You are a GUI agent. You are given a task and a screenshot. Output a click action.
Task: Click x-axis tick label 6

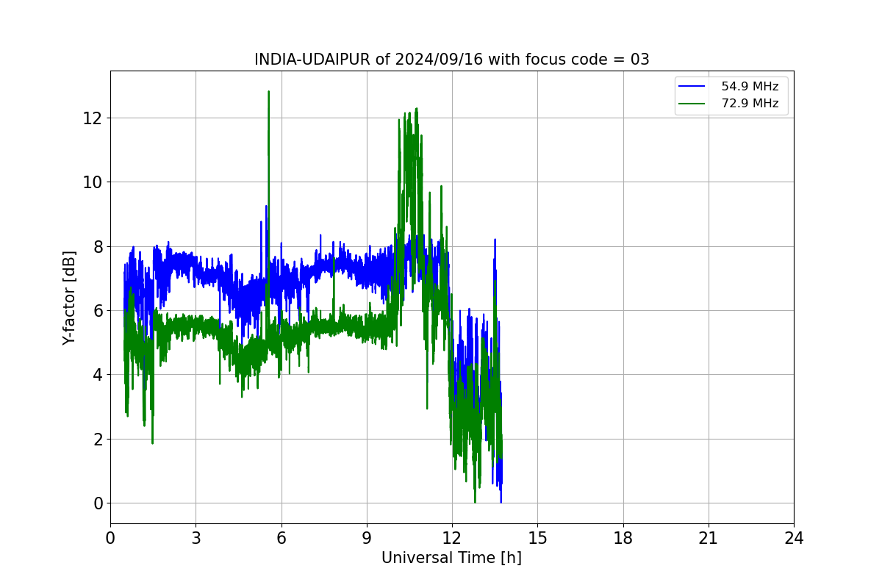click(x=282, y=538)
